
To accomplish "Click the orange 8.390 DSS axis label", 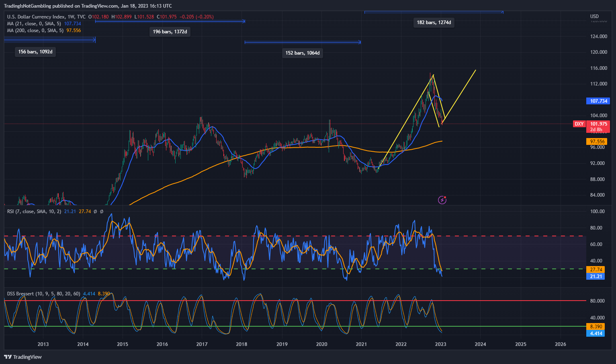I will (596, 327).
